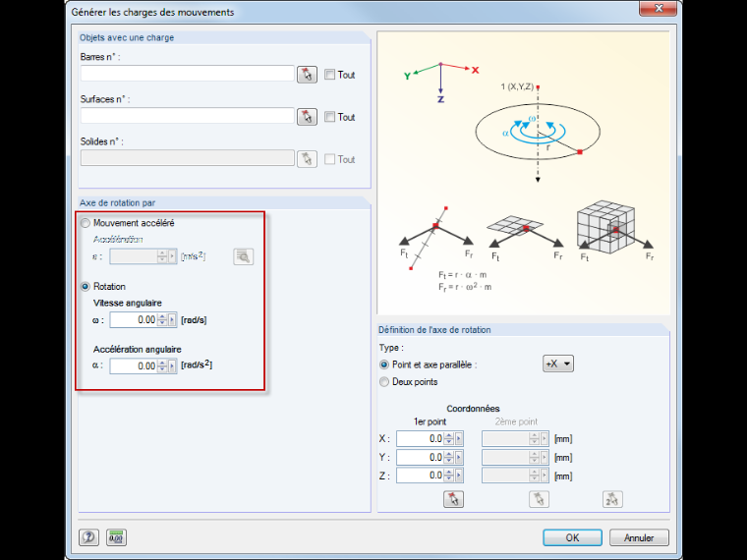
Task: Edit the α angular acceleration value field
Action: [x=134, y=366]
